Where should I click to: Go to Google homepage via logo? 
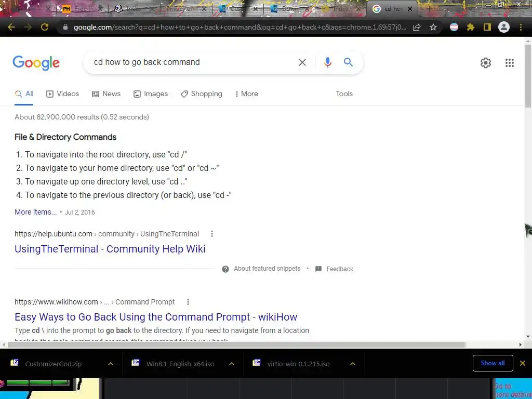[x=36, y=63]
